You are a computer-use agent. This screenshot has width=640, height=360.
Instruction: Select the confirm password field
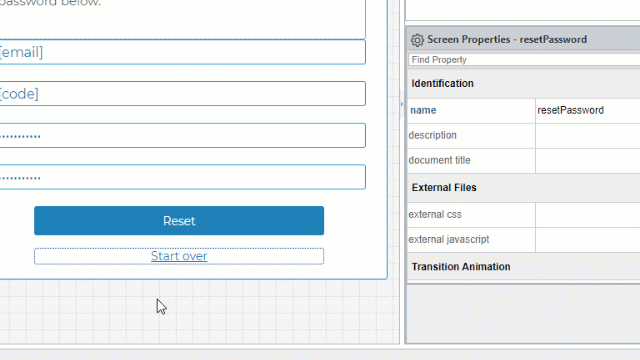182,177
